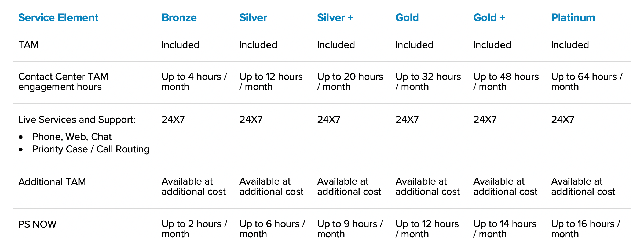Click the Additional TAM row label

(52, 182)
